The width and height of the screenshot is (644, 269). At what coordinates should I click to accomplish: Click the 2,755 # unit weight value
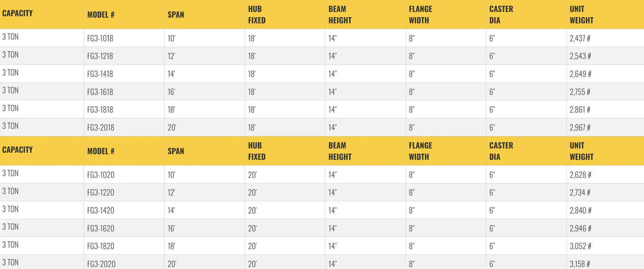click(x=580, y=92)
